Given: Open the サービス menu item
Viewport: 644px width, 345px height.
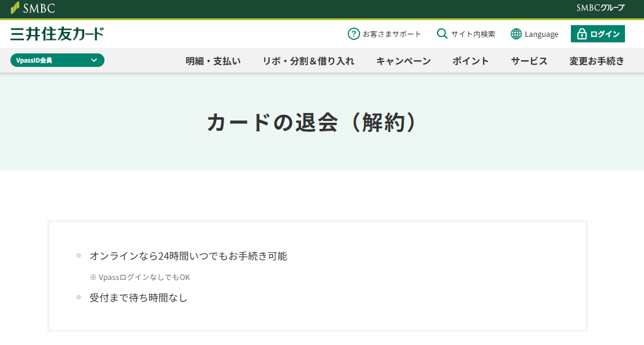Looking at the screenshot, I should 529,61.
